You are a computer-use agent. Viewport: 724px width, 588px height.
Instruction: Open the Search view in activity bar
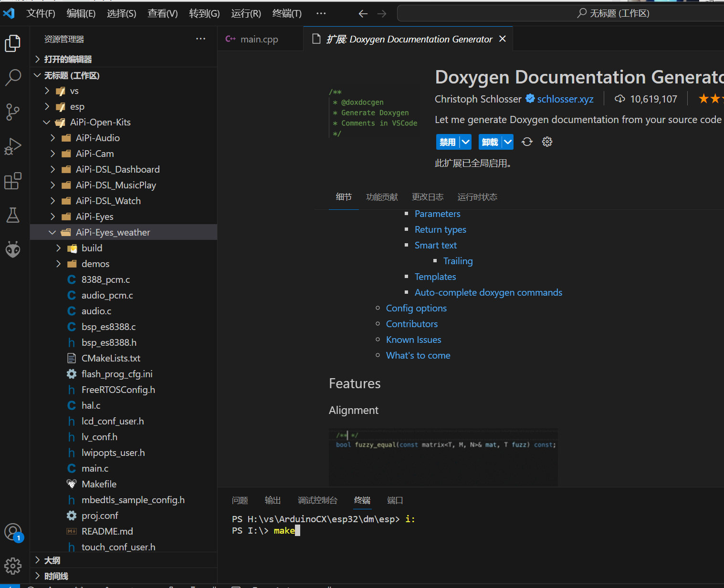pyautogui.click(x=13, y=77)
